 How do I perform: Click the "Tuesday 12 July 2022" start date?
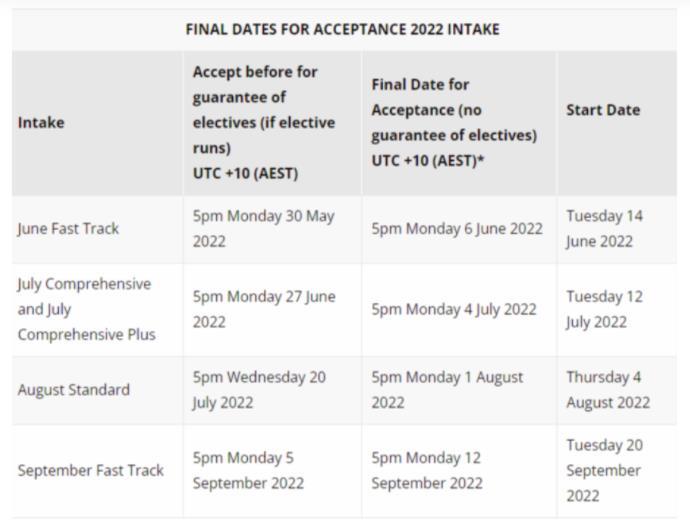604,309
